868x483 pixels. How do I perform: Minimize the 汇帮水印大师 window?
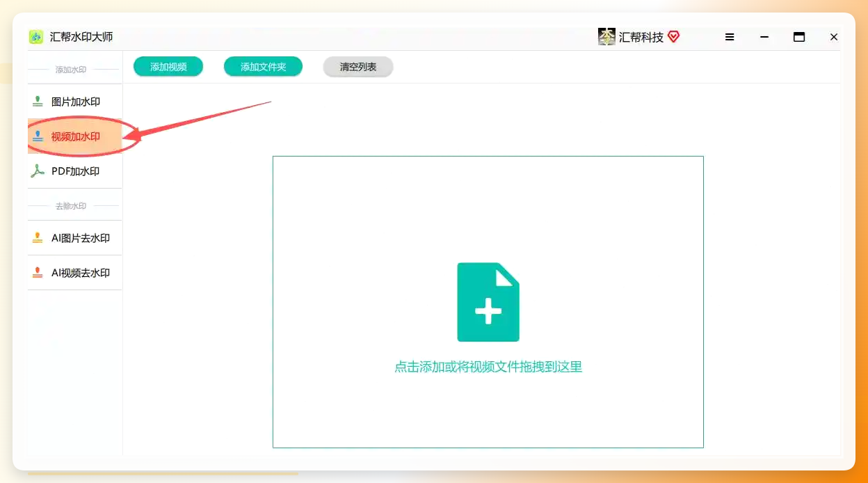click(764, 37)
